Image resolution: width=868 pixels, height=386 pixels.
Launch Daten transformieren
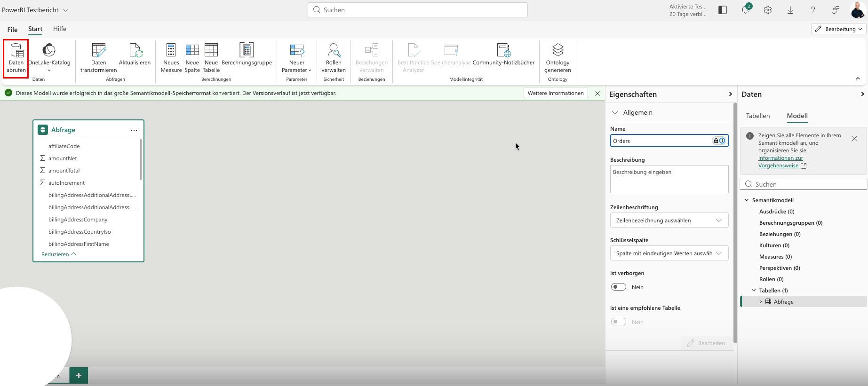tap(98, 58)
